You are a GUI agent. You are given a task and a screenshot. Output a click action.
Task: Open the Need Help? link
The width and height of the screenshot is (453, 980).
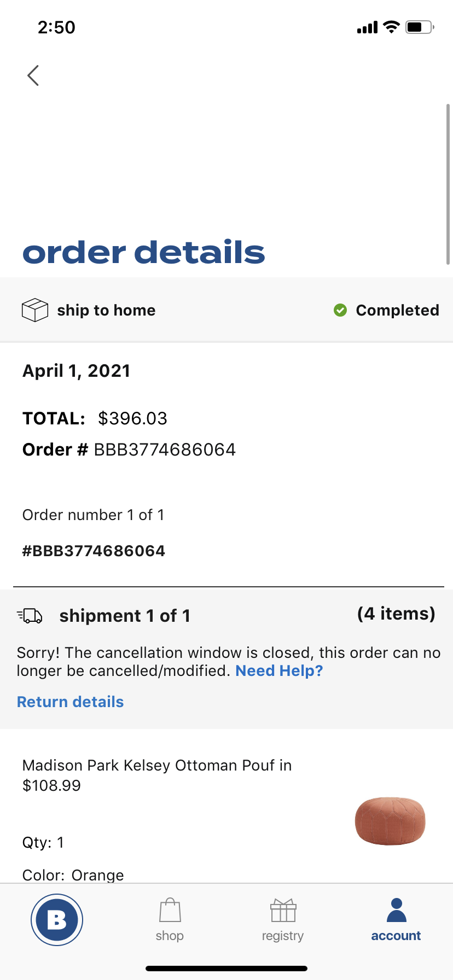tap(279, 670)
